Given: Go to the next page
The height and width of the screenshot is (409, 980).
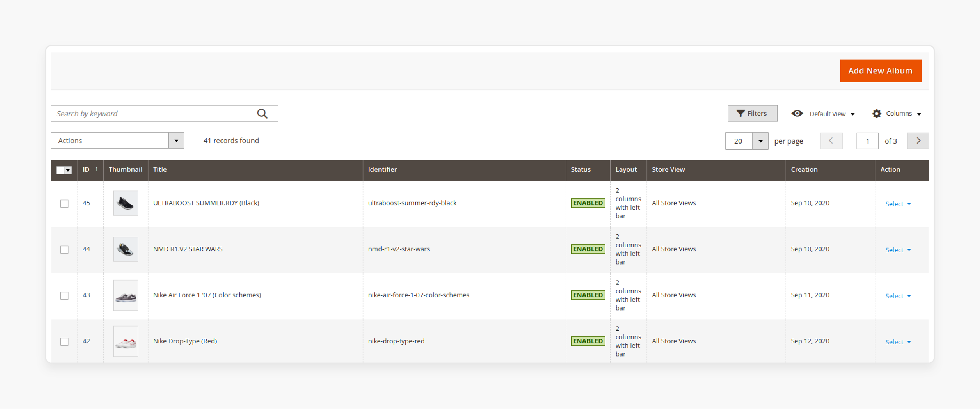Looking at the screenshot, I should [x=918, y=141].
